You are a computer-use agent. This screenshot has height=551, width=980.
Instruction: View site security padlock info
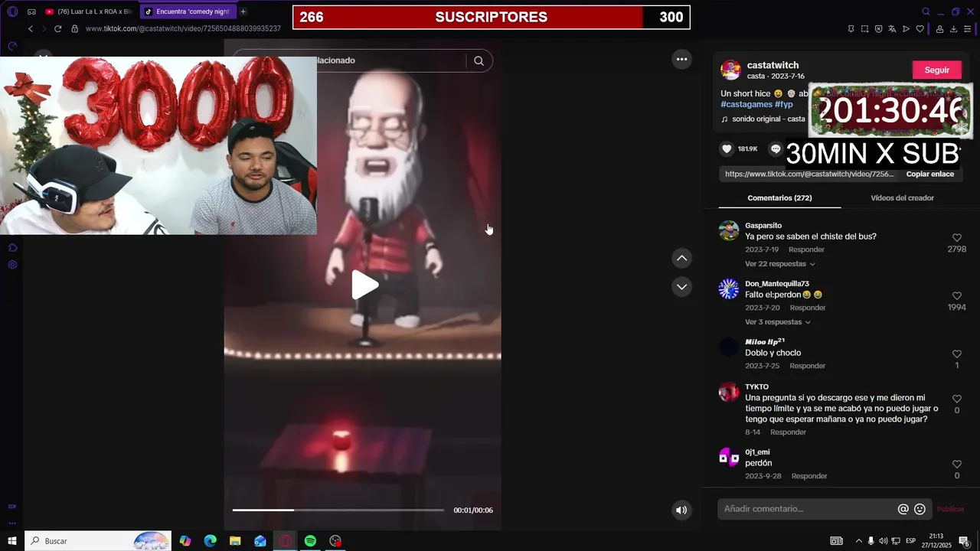tap(74, 28)
